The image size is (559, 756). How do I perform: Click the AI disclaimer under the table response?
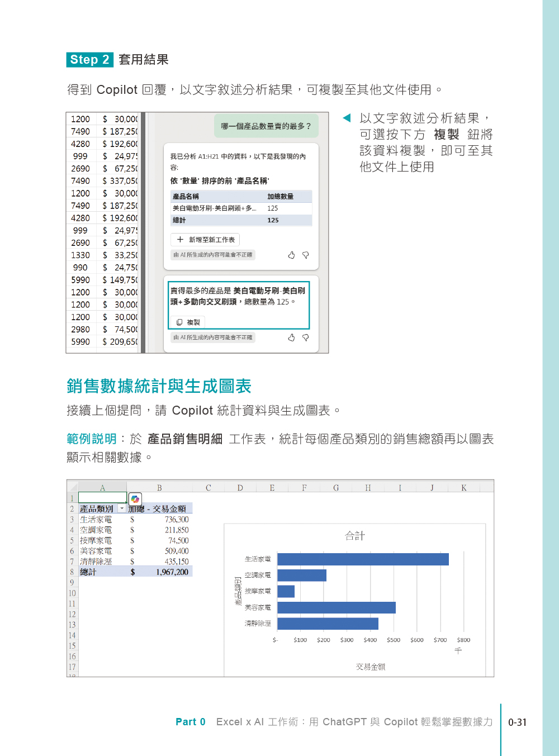pyautogui.click(x=213, y=255)
